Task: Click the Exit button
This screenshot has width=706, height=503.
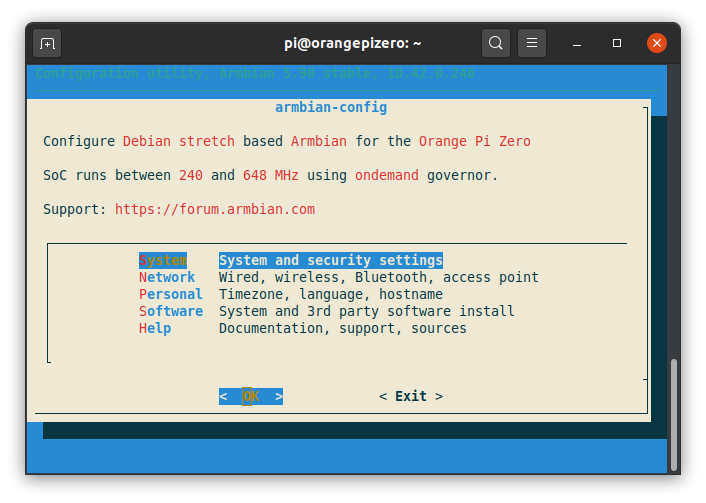Action: coord(411,396)
